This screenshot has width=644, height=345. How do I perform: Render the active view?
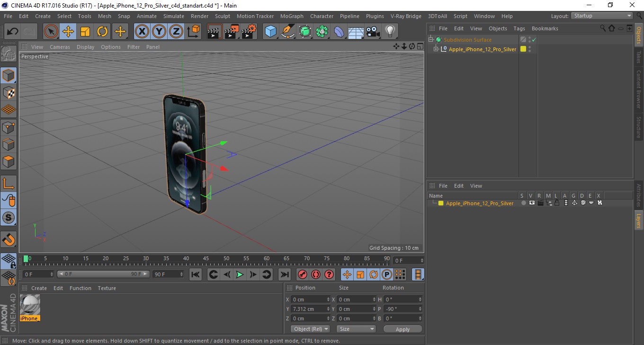click(215, 32)
